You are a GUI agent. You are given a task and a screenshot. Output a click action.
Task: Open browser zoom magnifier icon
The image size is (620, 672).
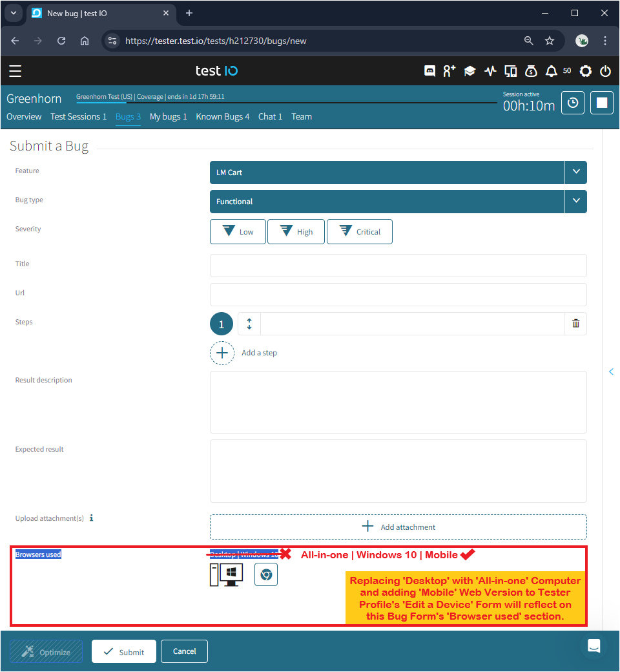tap(529, 41)
